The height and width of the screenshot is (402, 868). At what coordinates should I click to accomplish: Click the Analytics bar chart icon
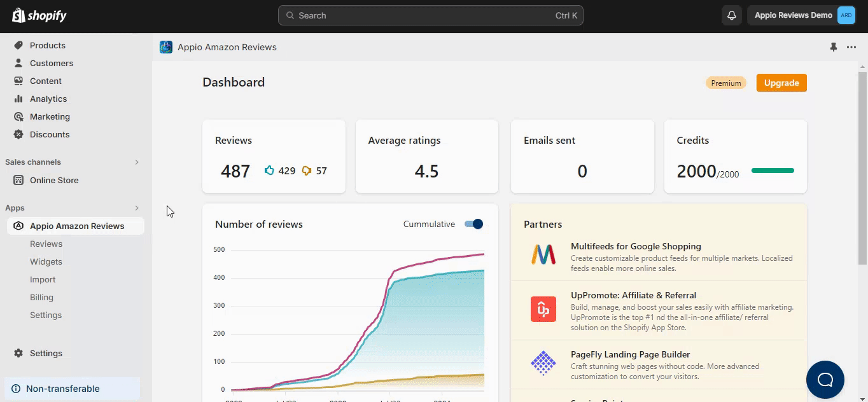point(18,99)
